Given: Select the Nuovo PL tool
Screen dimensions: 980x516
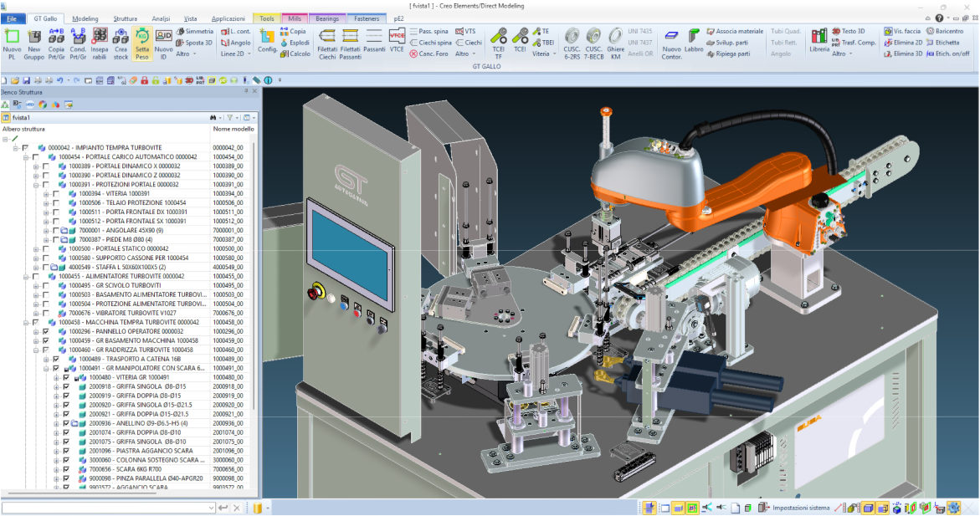Looking at the screenshot, I should coord(13,36).
